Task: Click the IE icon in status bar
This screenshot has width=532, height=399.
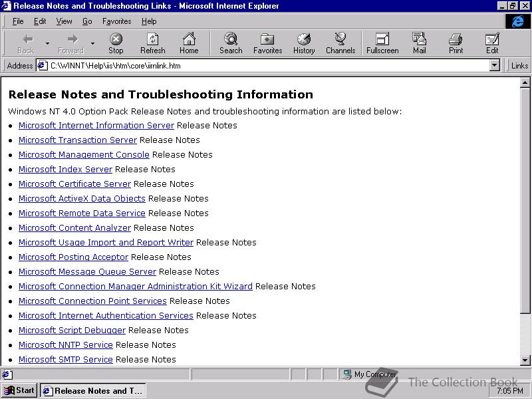Action: pos(7,374)
